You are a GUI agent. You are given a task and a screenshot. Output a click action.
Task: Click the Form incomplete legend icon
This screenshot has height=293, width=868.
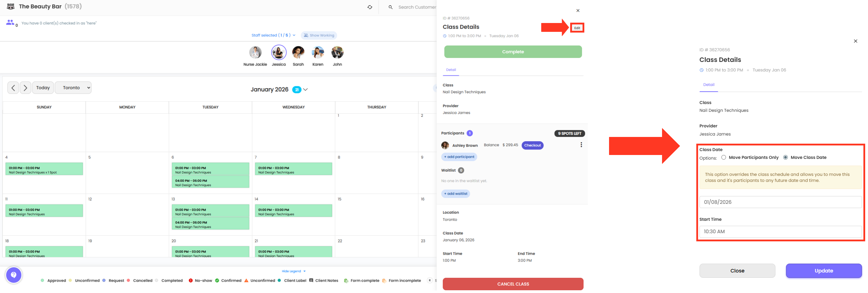pos(384,281)
